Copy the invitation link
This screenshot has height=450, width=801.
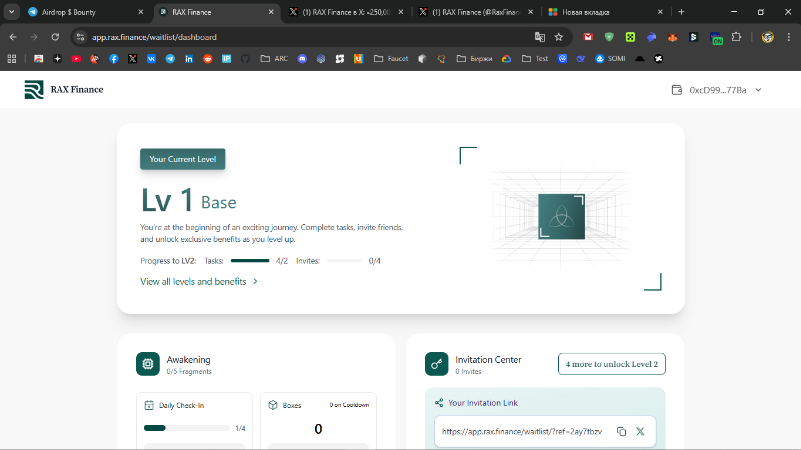[x=621, y=432]
